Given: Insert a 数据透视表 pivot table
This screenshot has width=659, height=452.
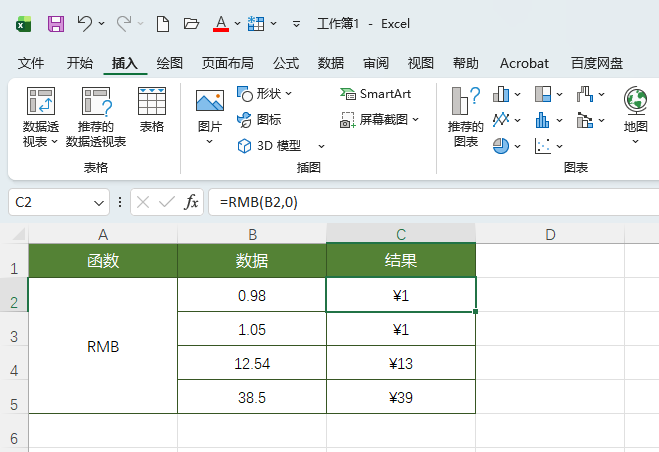Looking at the screenshot, I should [x=40, y=117].
